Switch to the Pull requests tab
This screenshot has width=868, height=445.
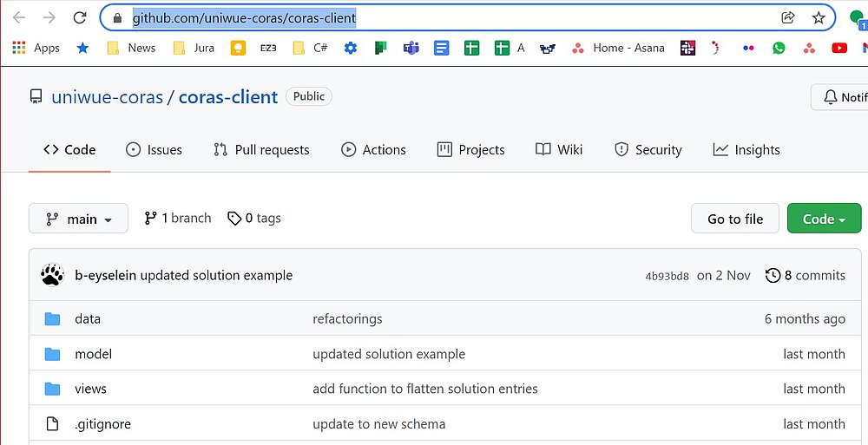coord(261,150)
